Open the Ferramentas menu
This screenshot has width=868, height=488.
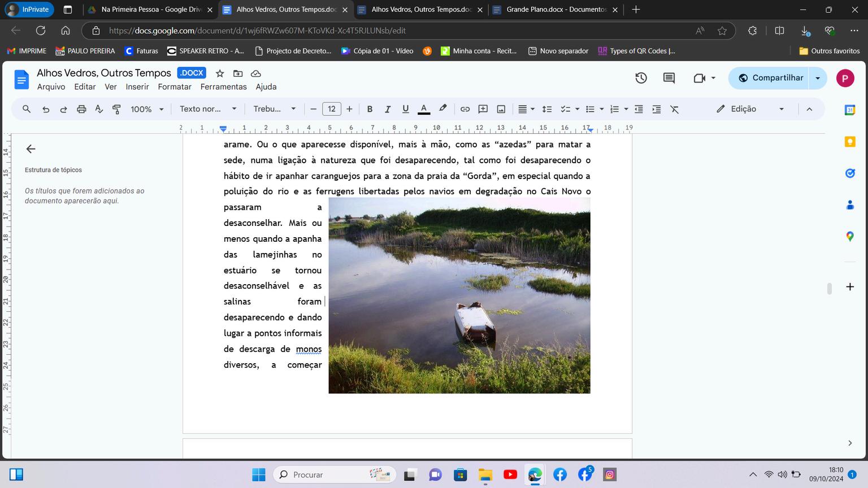tap(224, 87)
